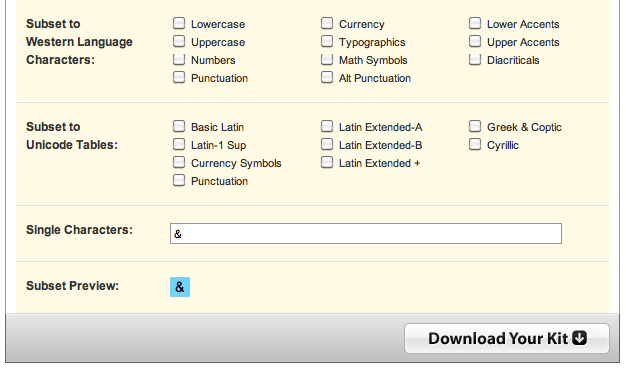This screenshot has width=626, height=370.
Task: Select the Cyrillic checkbox
Action: pos(475,144)
